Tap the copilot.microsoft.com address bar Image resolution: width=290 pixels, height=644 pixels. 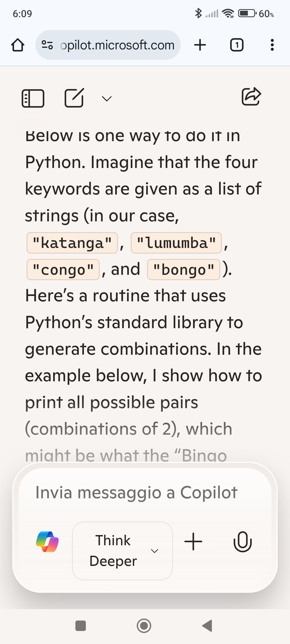point(108,45)
